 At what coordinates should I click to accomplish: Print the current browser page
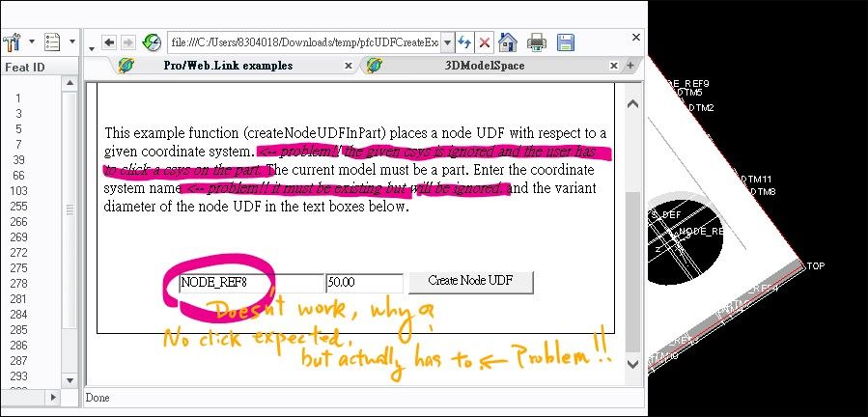537,42
